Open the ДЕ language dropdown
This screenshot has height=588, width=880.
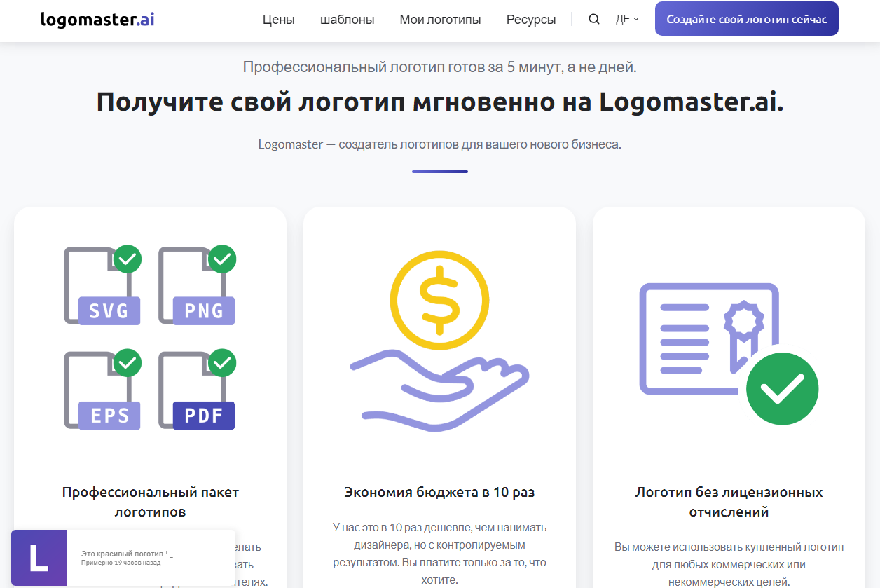[x=627, y=19]
